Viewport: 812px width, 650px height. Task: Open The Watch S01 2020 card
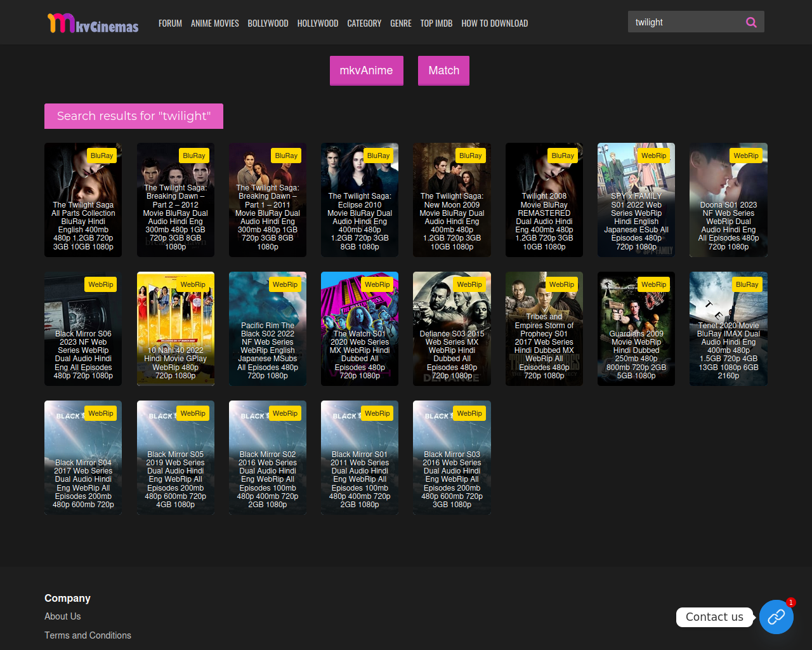click(360, 329)
